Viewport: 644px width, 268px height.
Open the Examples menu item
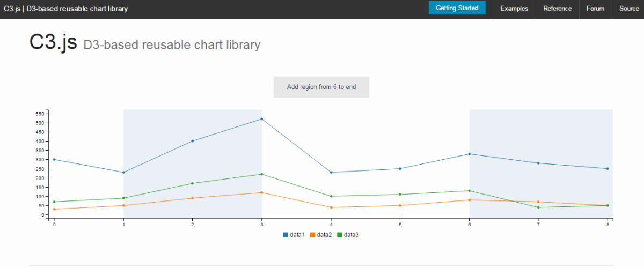click(514, 9)
